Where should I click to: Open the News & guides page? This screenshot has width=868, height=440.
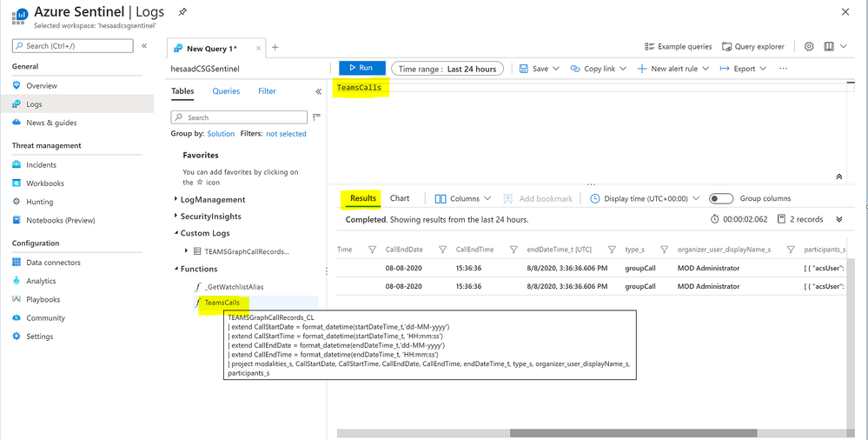point(51,123)
